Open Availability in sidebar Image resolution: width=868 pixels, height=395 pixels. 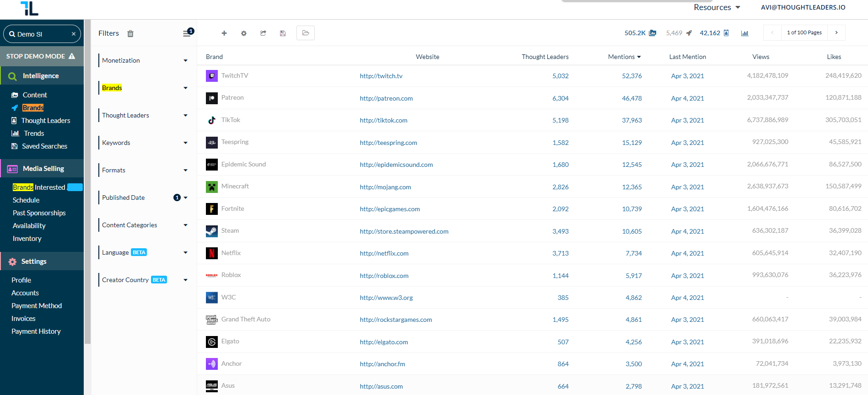tap(29, 226)
